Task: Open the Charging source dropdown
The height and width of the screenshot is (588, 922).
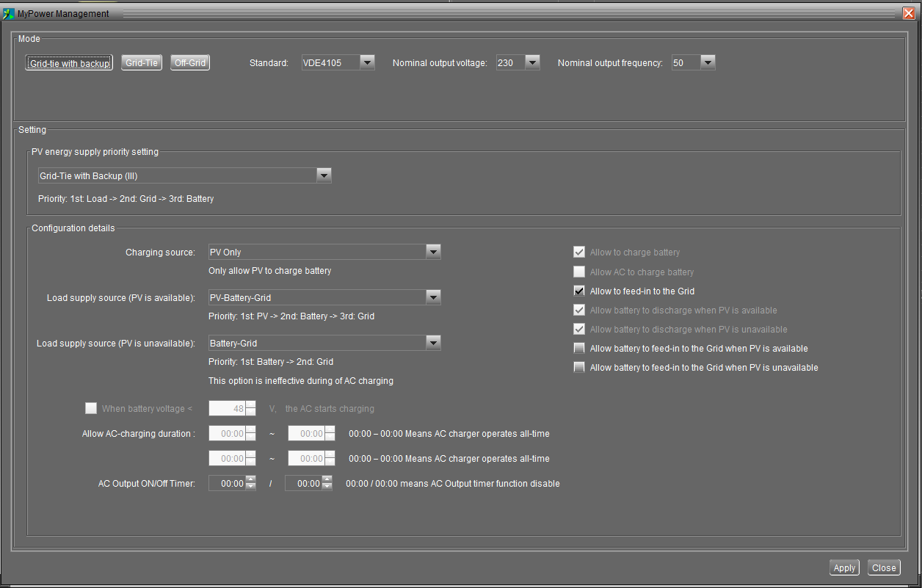Action: point(432,253)
